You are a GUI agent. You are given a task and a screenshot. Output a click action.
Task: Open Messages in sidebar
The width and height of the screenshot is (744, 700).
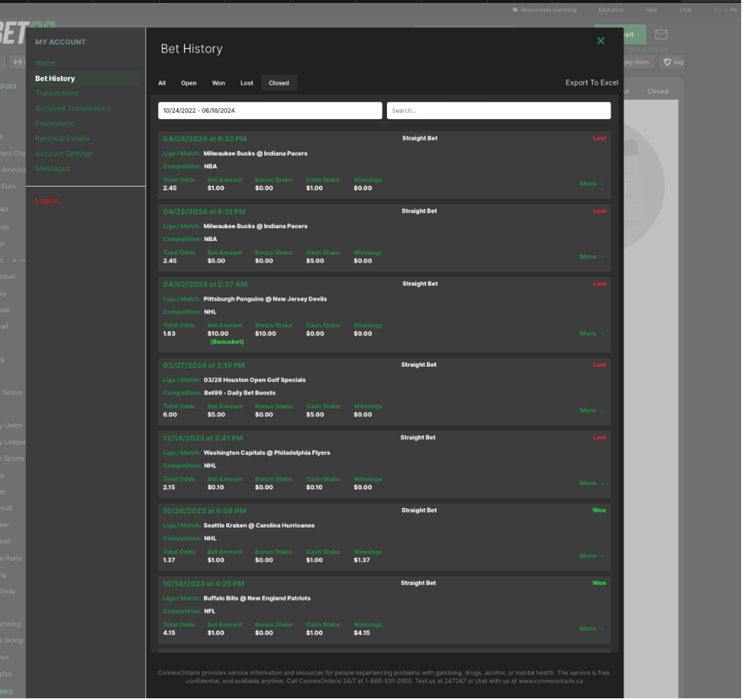[x=53, y=169]
